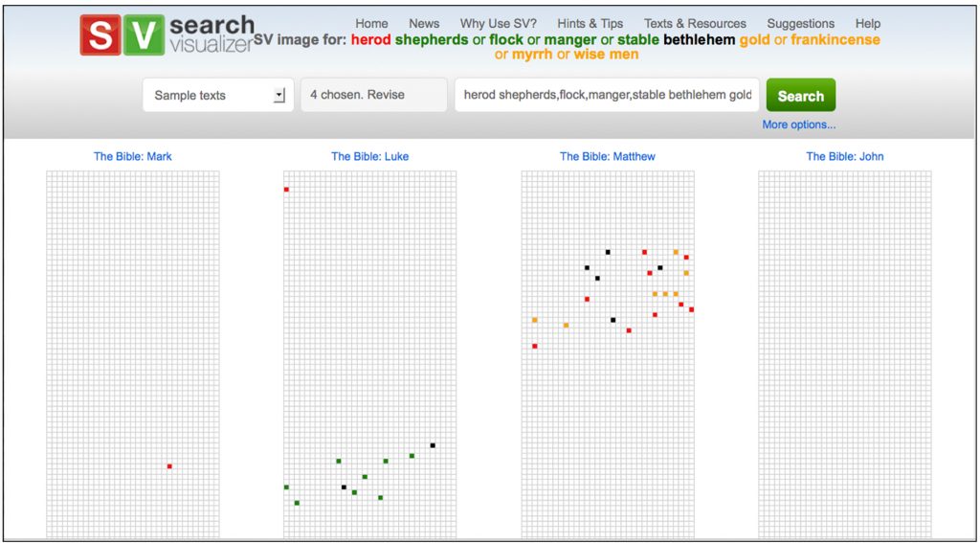Click the empty John text grid
Viewport: 980px width, 543px height.
844,354
